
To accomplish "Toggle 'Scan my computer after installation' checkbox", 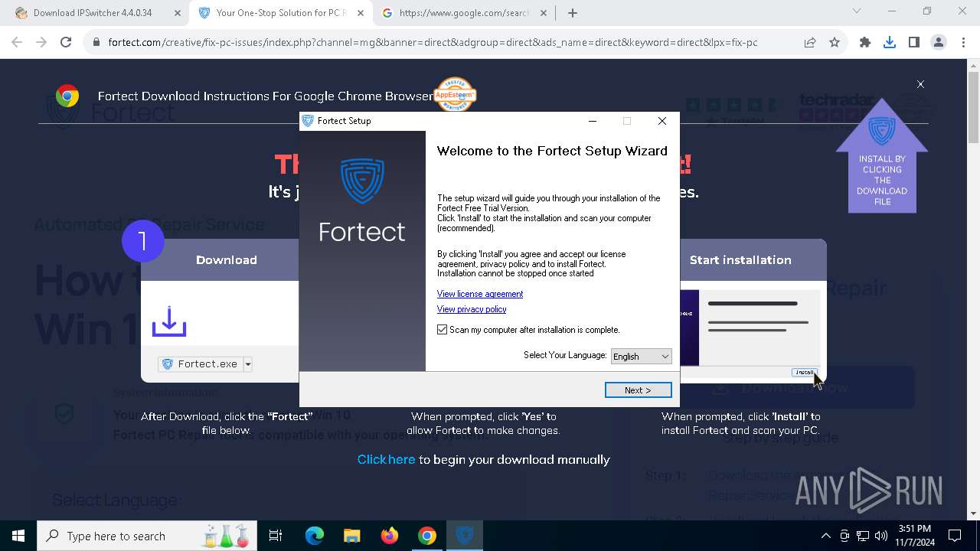I will tap(442, 330).
